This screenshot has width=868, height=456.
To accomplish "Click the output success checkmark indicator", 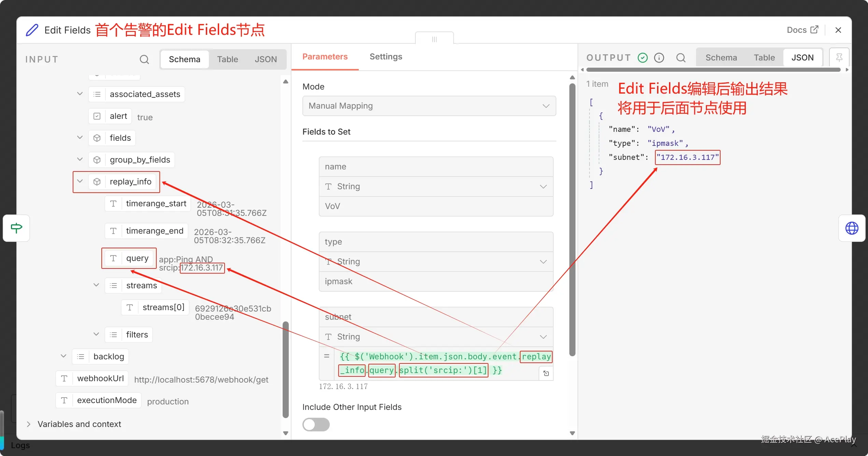I will 642,58.
